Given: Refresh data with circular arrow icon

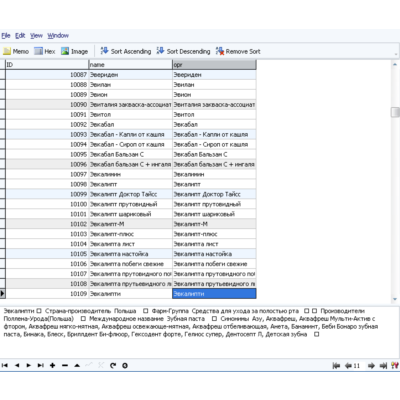Looking at the screenshot, I should (113, 365).
